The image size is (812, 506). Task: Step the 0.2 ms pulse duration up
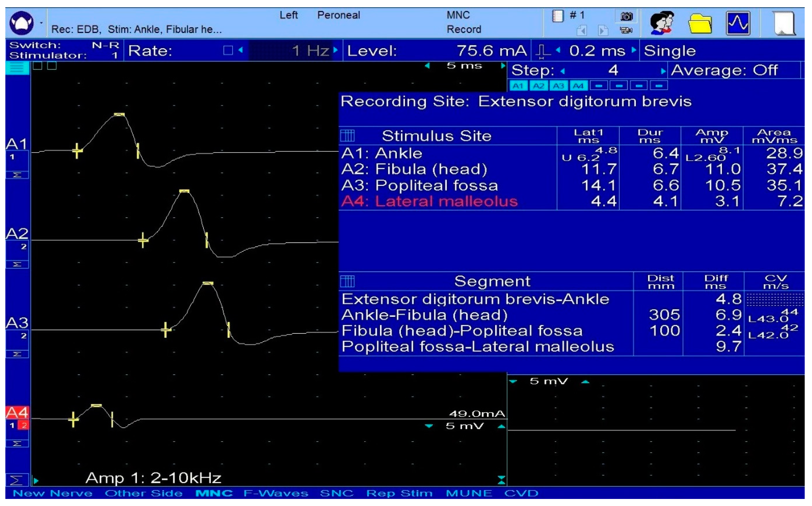tap(634, 50)
